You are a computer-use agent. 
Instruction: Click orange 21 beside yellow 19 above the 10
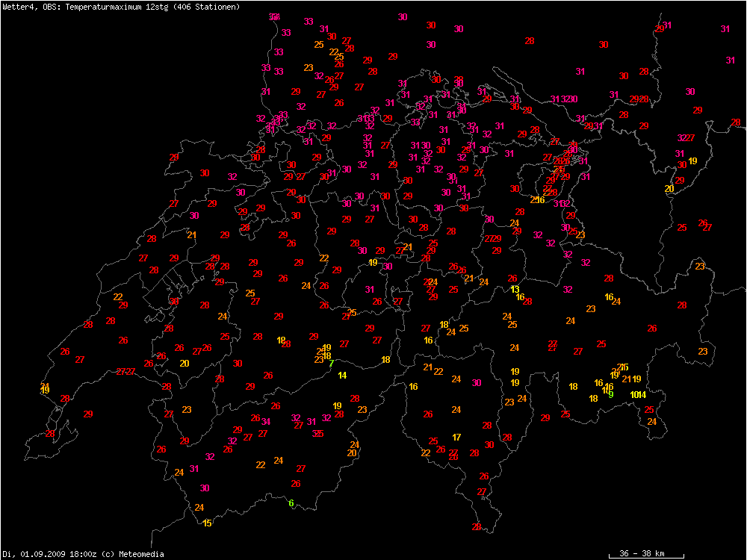click(x=627, y=379)
